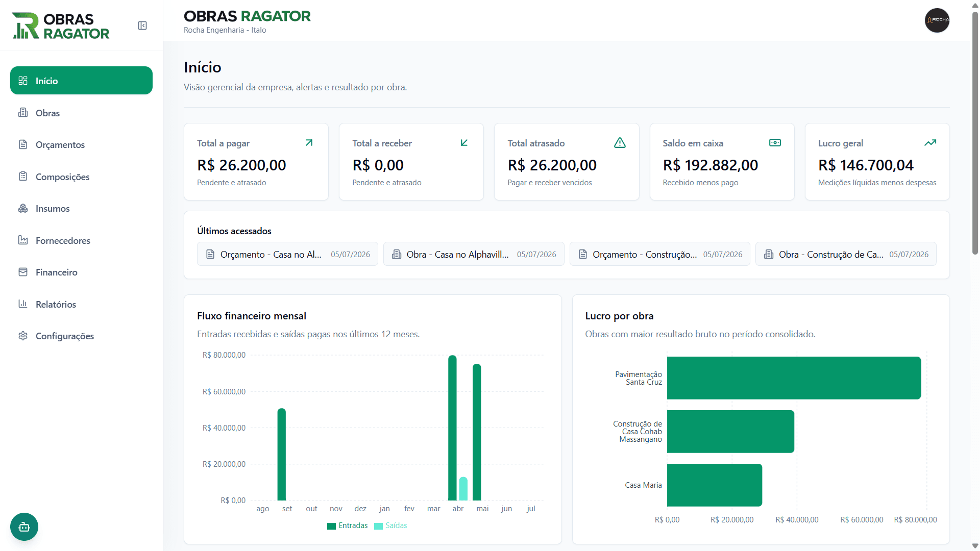Screen dimensions: 980x551
Task: Click the Rocha Engenharia - Italo subtitle
Action: [225, 30]
